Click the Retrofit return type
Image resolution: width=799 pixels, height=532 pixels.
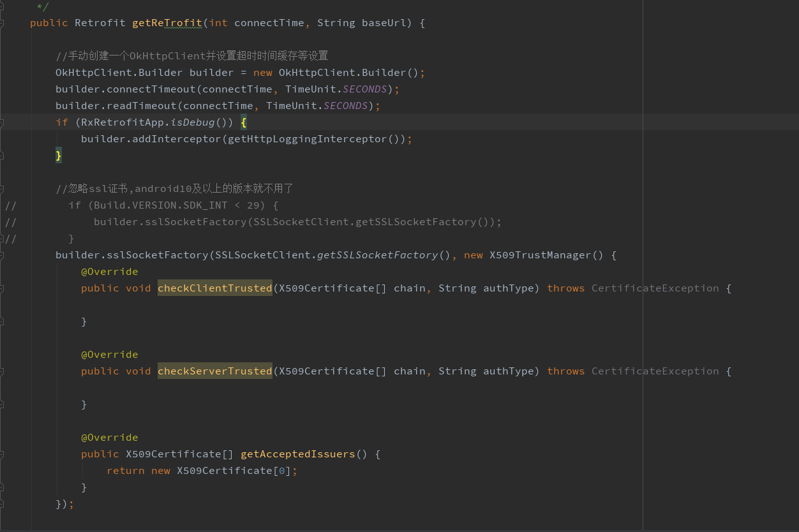pos(100,23)
